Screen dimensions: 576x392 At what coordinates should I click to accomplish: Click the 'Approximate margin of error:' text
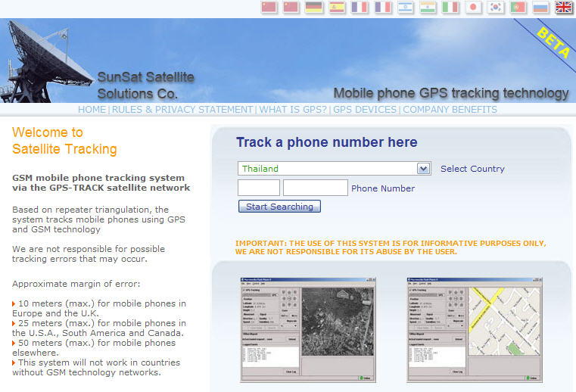coord(76,284)
